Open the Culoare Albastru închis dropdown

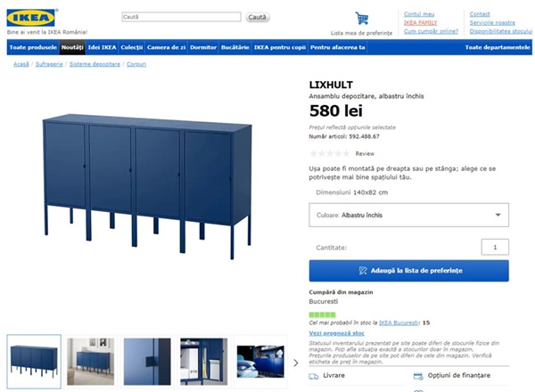coord(408,215)
